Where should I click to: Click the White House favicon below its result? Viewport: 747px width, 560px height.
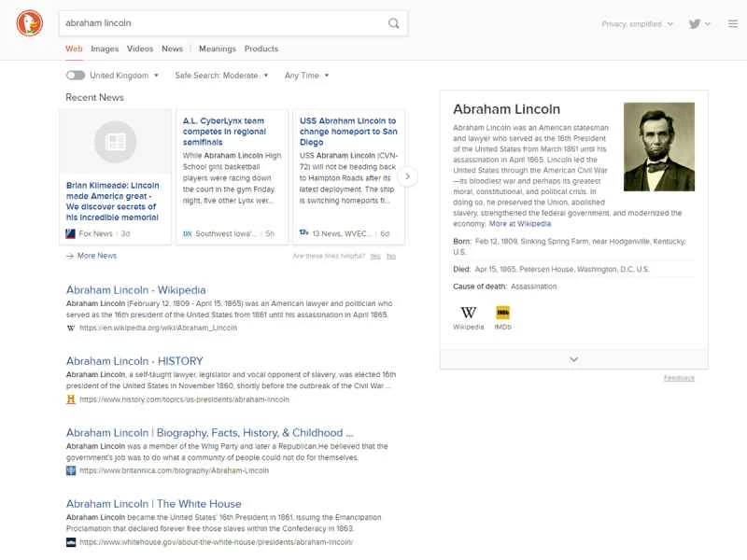68,541
